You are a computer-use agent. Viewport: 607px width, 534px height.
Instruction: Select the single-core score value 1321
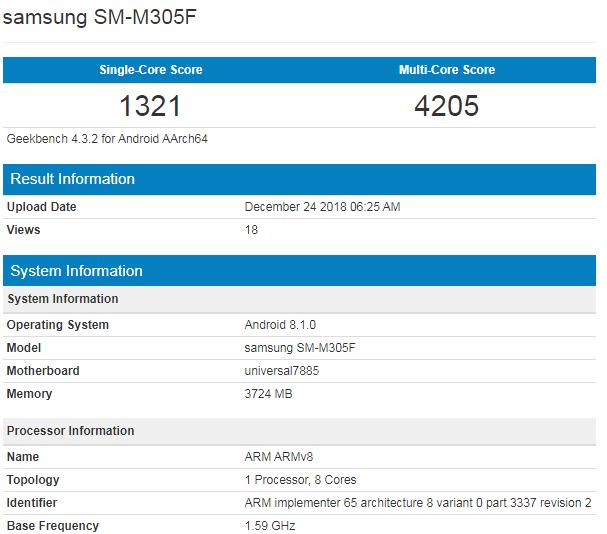pyautogui.click(x=150, y=106)
